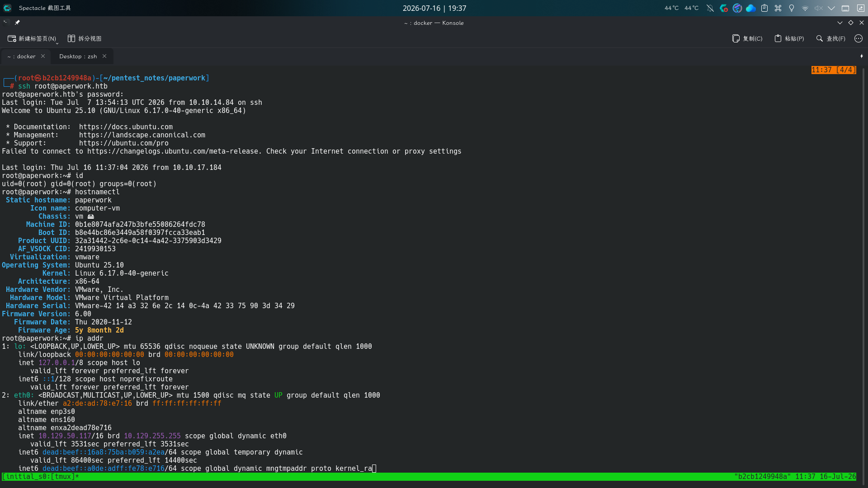Open the Konsole more-options ellipsis menu
This screenshot has height=488, width=868.
tap(859, 39)
